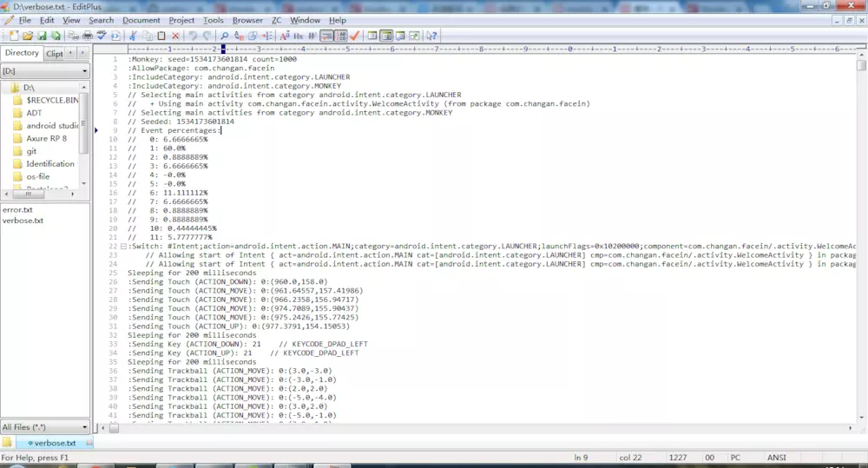Undo the last edit
Viewport: 868px width, 468px height.
(193, 36)
